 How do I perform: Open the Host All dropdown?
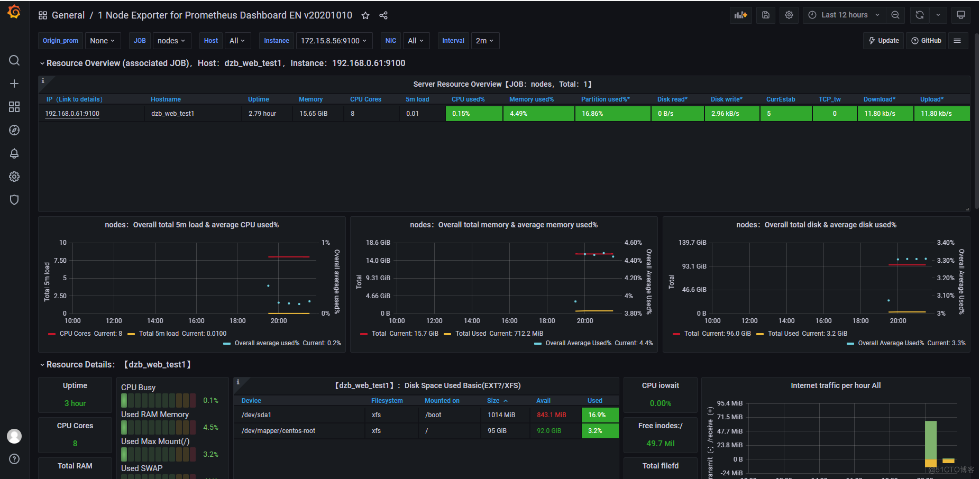237,41
